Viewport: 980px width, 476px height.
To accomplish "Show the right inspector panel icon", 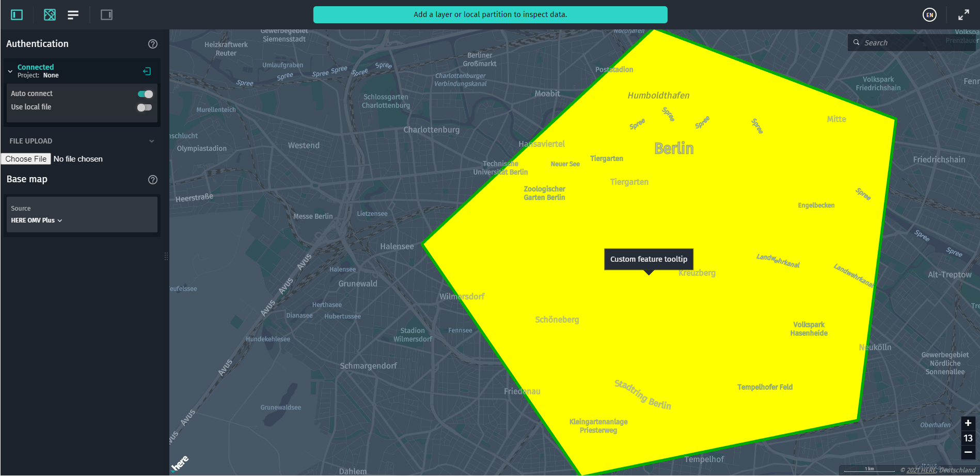I will (x=106, y=14).
